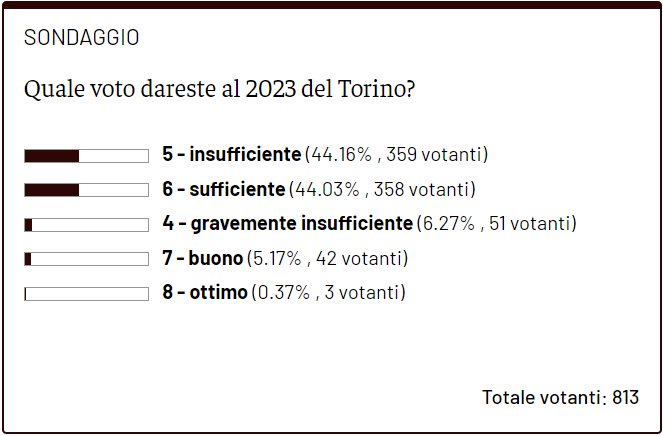The height and width of the screenshot is (436, 663).
Task: Click the '44.03%, 358 votanti' statistic
Action: pyautogui.click(x=382, y=189)
